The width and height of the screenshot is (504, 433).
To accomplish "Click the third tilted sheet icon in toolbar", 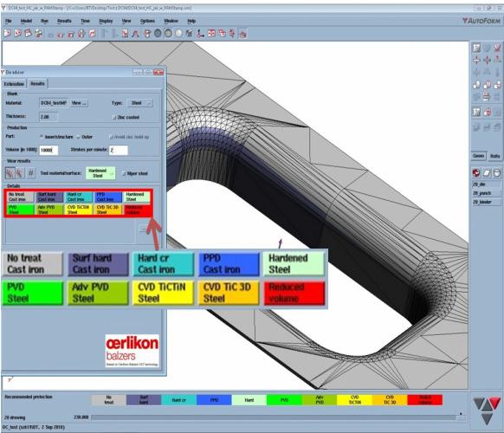I will 29,33.
